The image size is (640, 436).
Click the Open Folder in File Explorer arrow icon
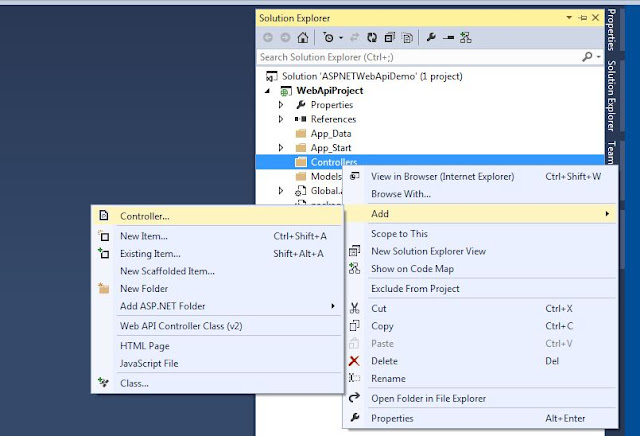354,397
